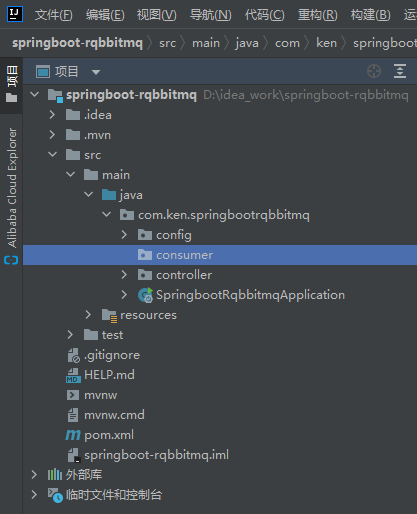Click springboot-rqbbitmq in the breadcrumb bar

pos(77,43)
